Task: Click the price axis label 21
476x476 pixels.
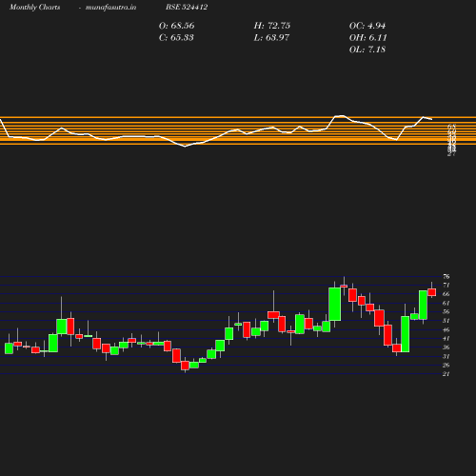Action: (446, 374)
